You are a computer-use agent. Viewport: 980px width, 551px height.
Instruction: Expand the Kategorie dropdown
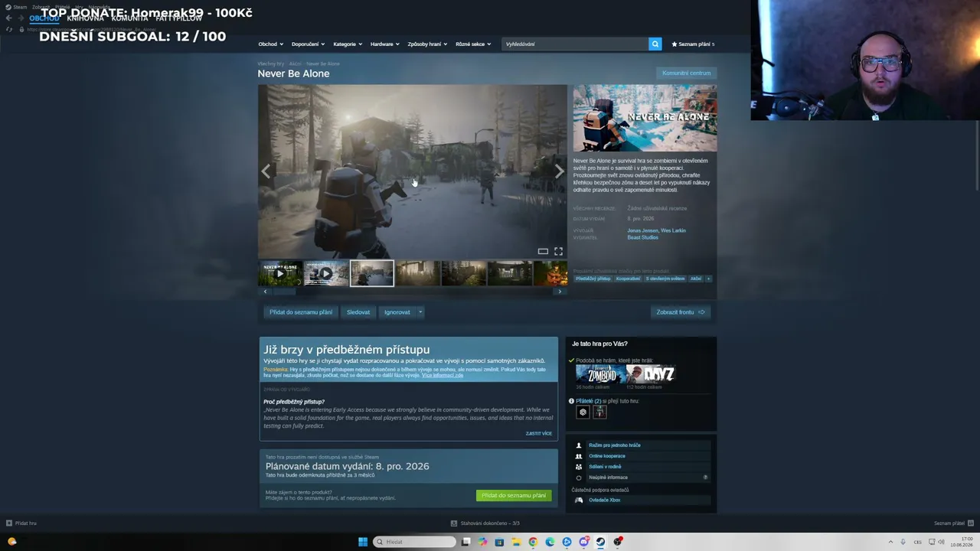348,44
